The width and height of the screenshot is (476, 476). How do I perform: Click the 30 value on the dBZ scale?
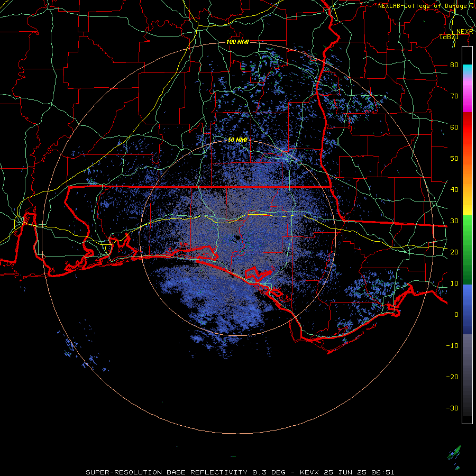click(x=454, y=221)
